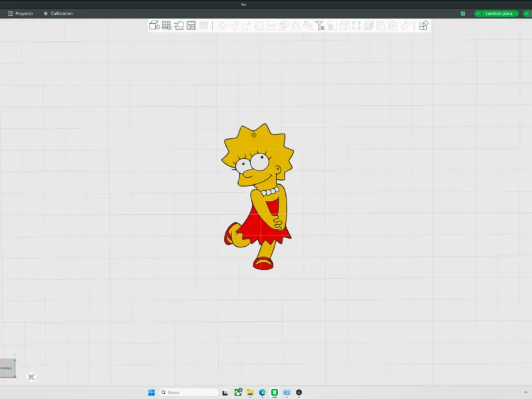Click the Arrange all objects icon
This screenshot has width=532, height=399.
[192, 25]
